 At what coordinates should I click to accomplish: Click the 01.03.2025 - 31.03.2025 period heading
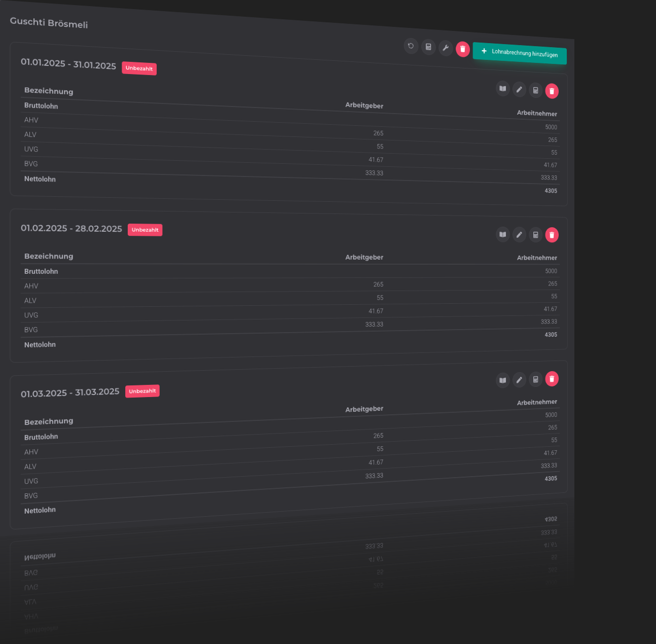pos(70,393)
